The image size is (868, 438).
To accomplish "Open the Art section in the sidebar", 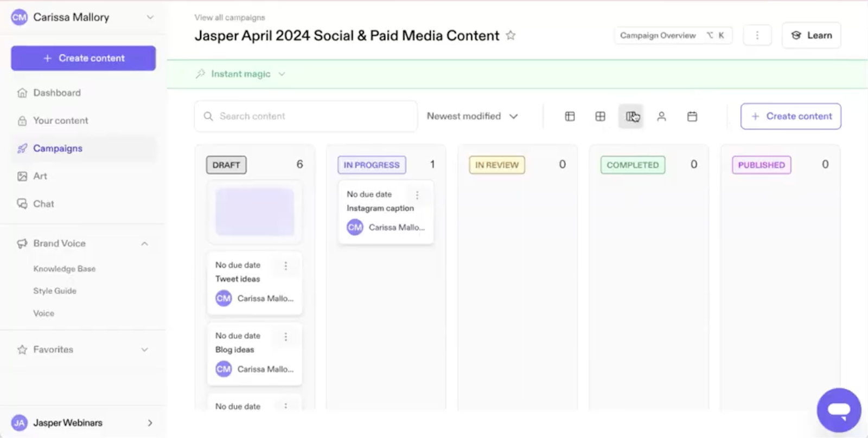I will coord(84,176).
